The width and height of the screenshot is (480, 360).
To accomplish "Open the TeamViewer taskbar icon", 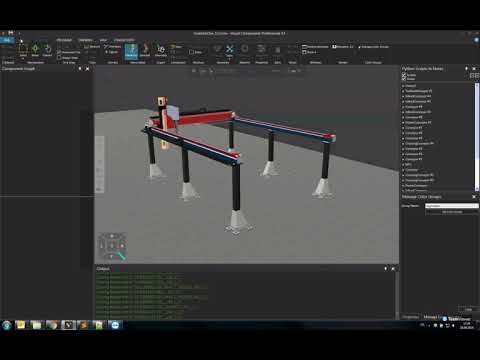I will [x=115, y=325].
